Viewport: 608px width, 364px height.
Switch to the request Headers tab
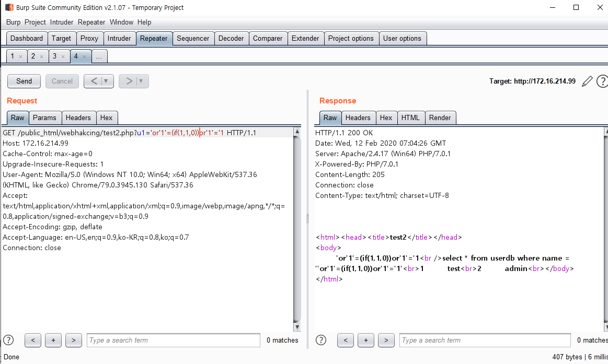pyautogui.click(x=78, y=118)
